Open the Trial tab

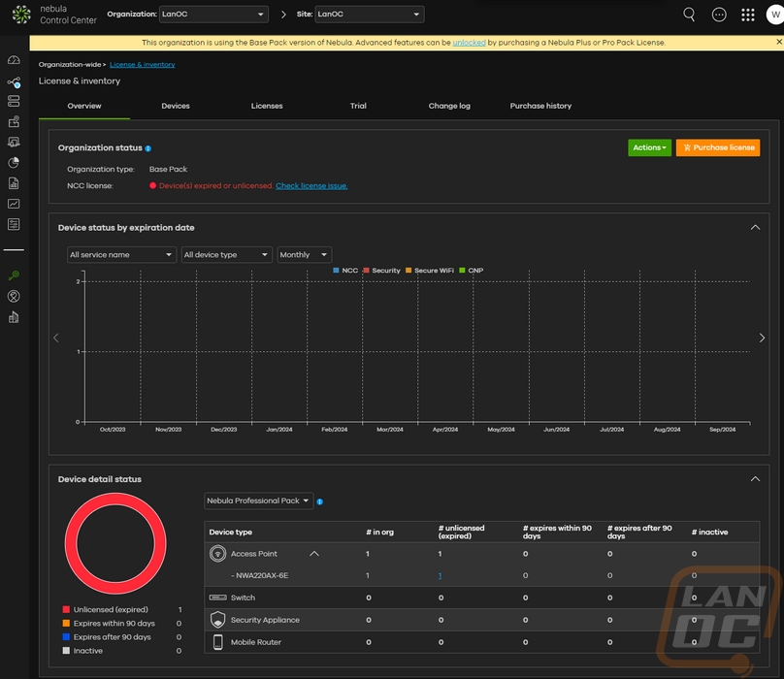click(358, 106)
